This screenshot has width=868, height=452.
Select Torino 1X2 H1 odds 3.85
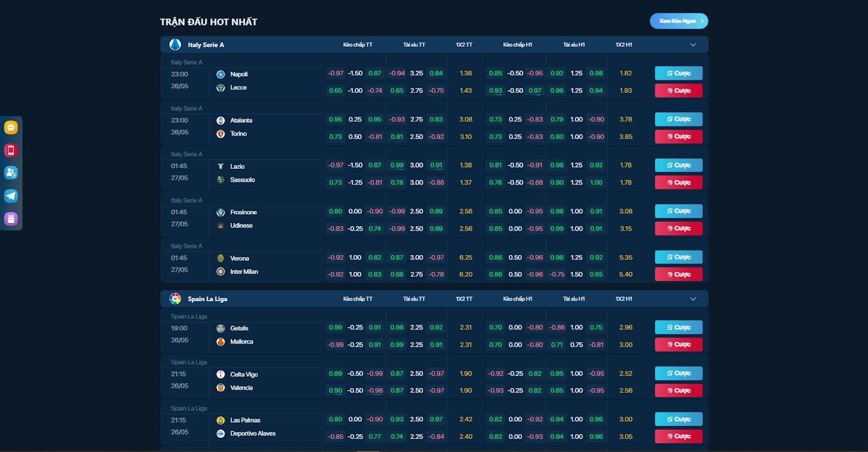point(626,137)
